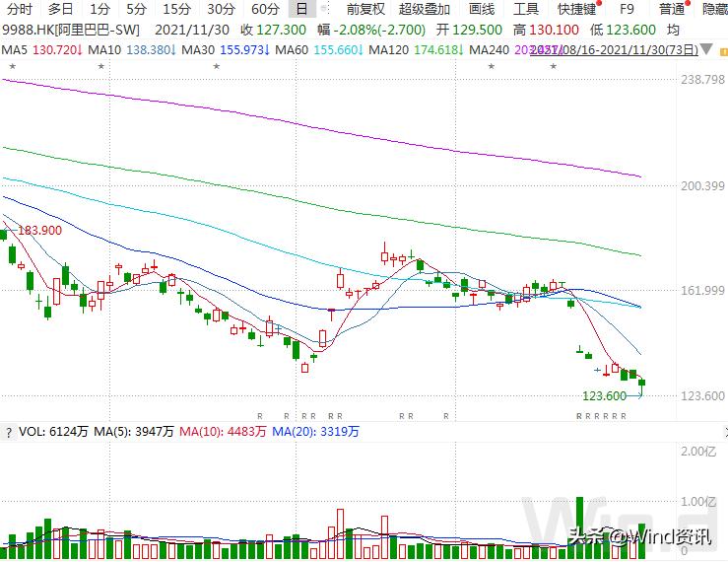Image resolution: width=728 pixels, height=562 pixels.
Task: Switch chart to 1分 period
Action: click(99, 9)
